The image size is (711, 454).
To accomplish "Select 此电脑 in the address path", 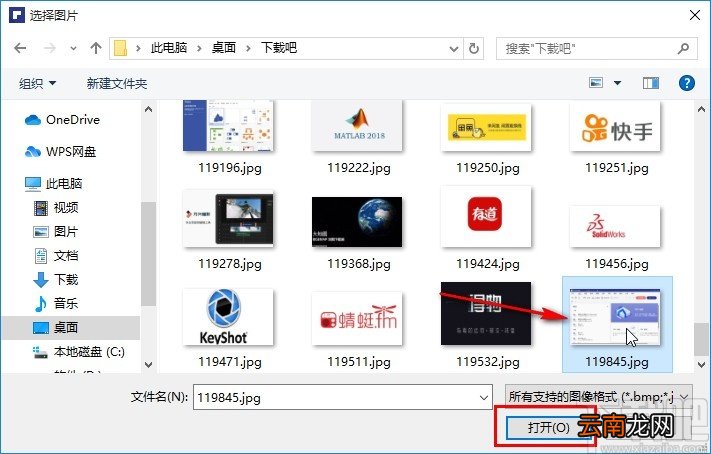I will (x=169, y=48).
